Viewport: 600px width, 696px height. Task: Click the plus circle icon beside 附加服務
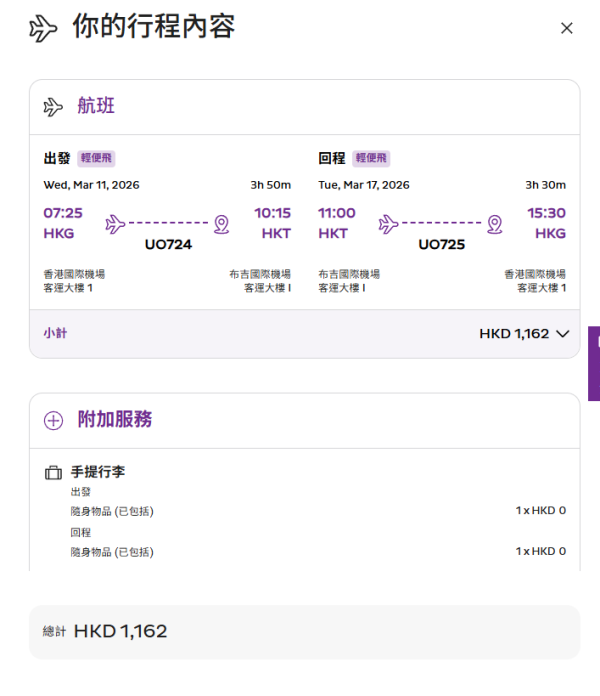(53, 420)
